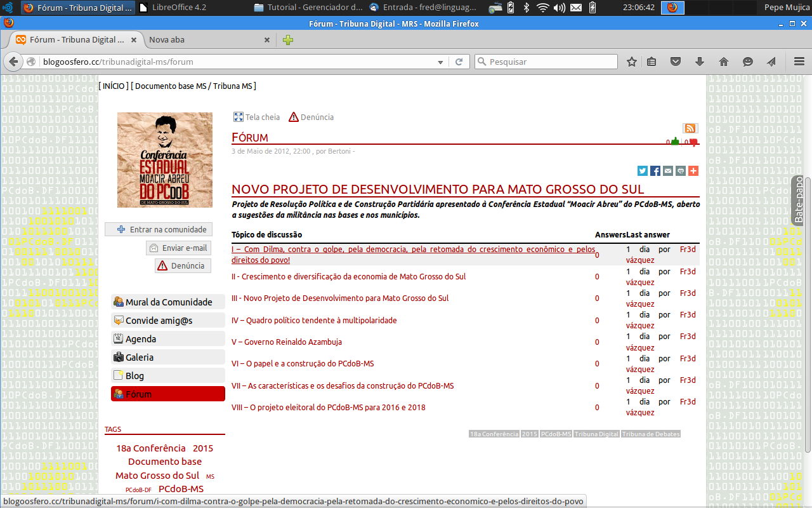Bookmark this page with the star icon
This screenshot has width=812, height=508.
point(632,62)
